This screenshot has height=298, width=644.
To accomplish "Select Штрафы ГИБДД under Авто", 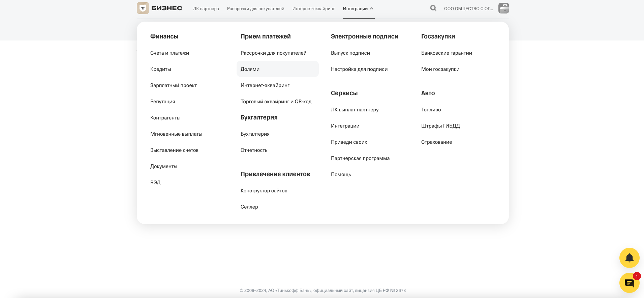I will click(x=440, y=126).
